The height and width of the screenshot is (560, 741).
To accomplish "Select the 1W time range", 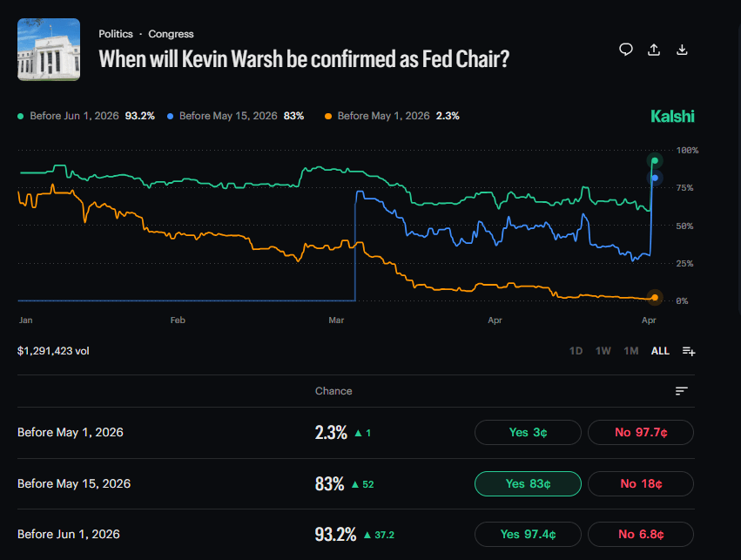I will tap(603, 351).
